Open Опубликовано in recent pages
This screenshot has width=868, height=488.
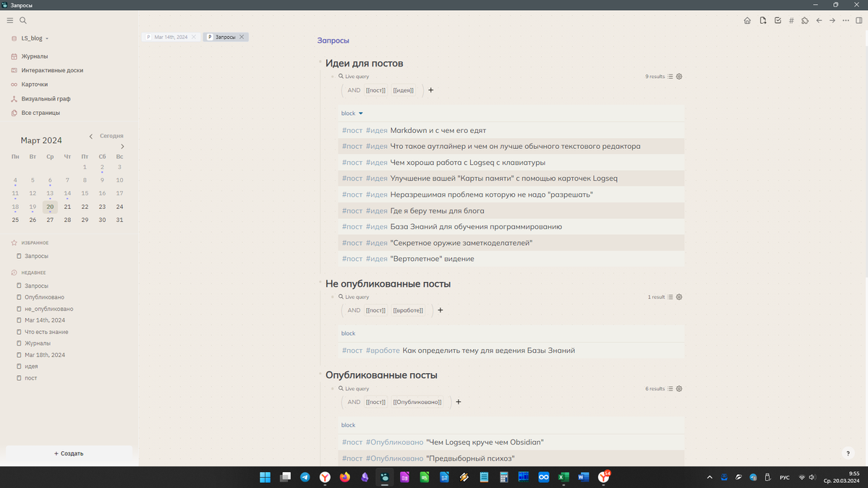(x=44, y=297)
